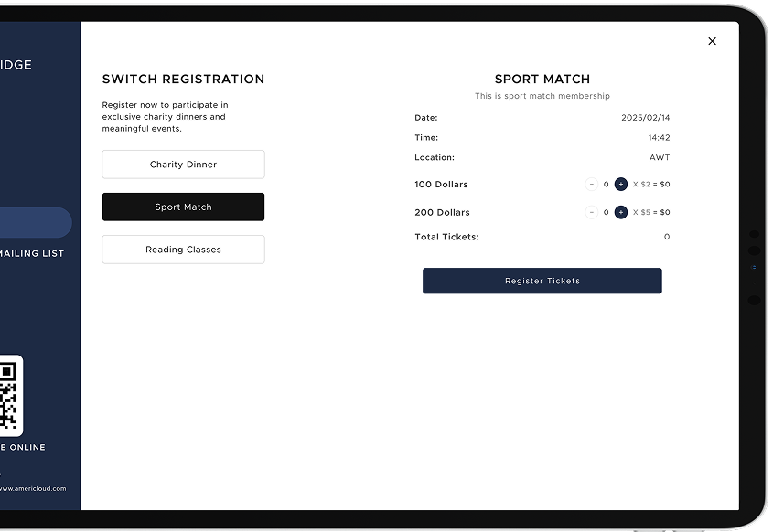Select Reading Classes registration option

pyautogui.click(x=183, y=250)
